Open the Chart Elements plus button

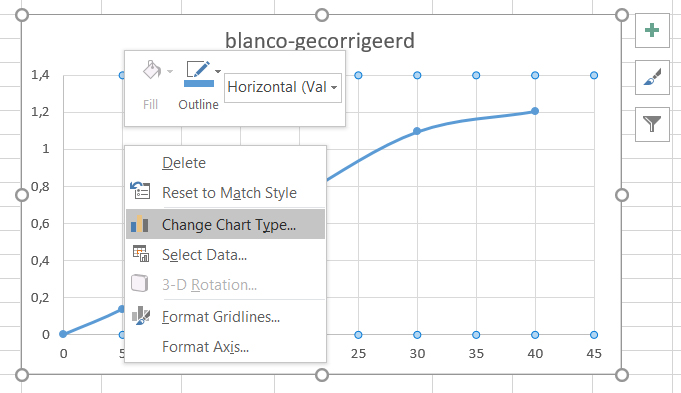[652, 30]
